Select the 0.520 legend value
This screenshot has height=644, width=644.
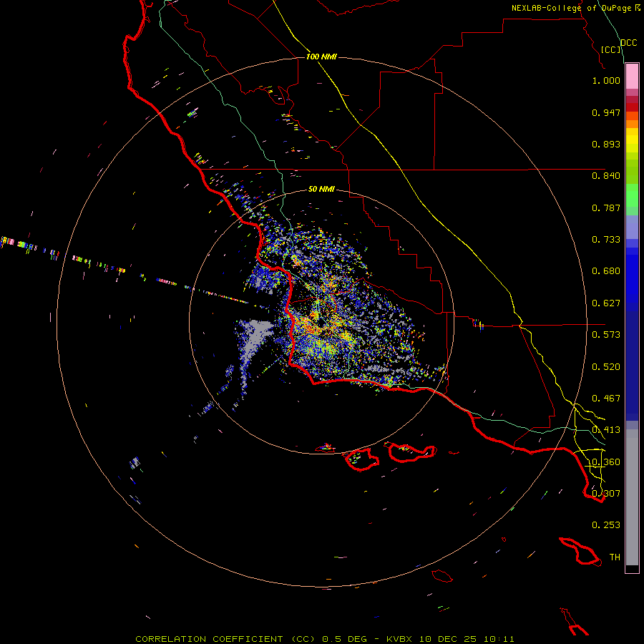606,367
